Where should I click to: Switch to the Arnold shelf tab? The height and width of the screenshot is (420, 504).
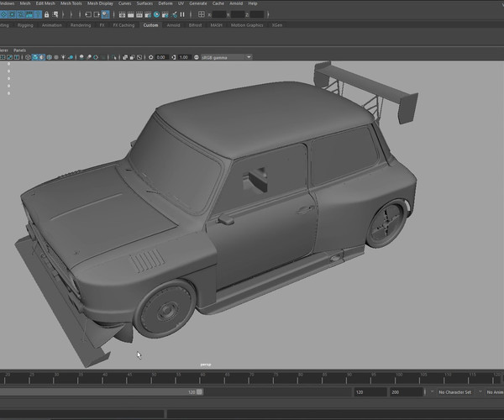173,25
